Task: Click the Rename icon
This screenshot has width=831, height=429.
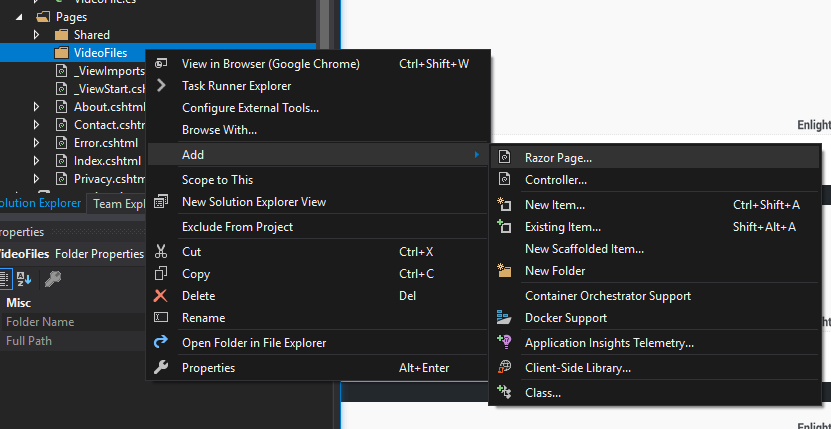Action: coord(161,317)
